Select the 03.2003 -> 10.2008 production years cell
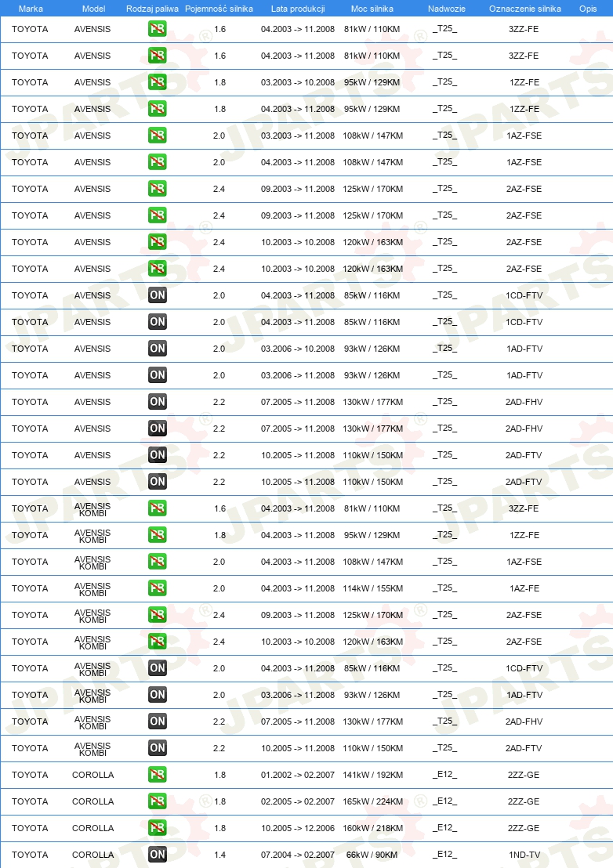 tap(298, 82)
